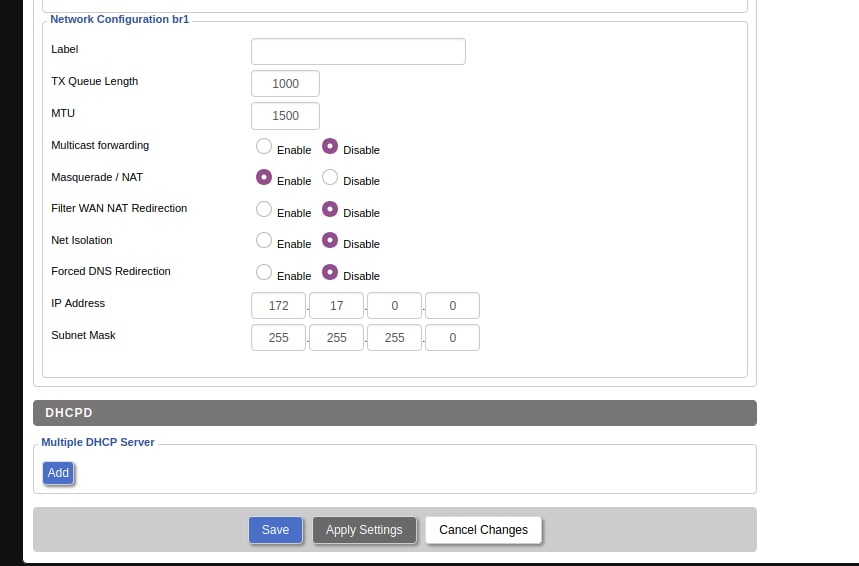Click the Multicast forwarding label

pos(100,145)
